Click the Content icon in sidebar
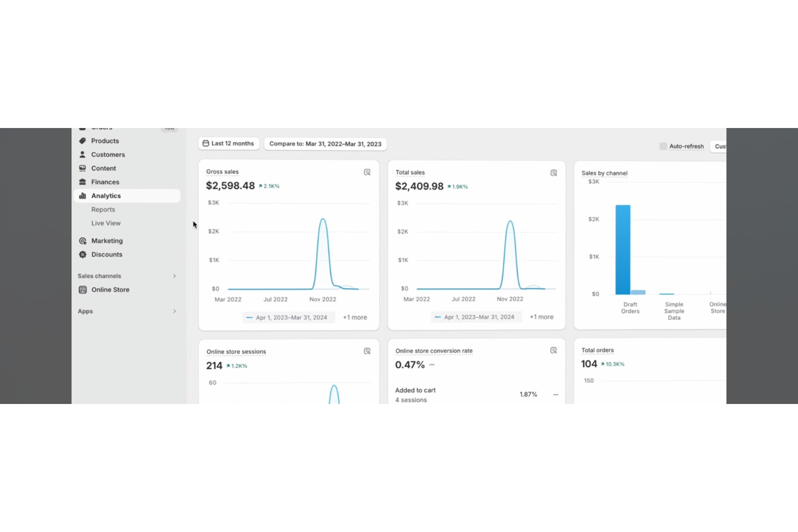798x532 pixels. click(83, 168)
